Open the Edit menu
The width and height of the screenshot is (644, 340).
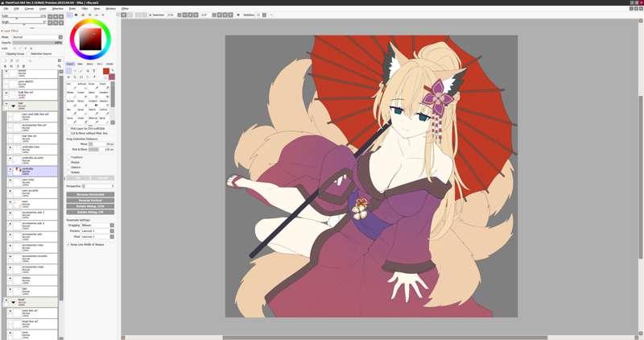pos(16,8)
